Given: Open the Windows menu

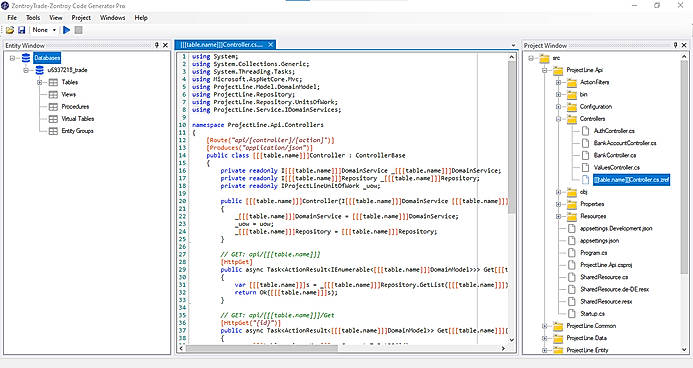Looking at the screenshot, I should coord(112,18).
